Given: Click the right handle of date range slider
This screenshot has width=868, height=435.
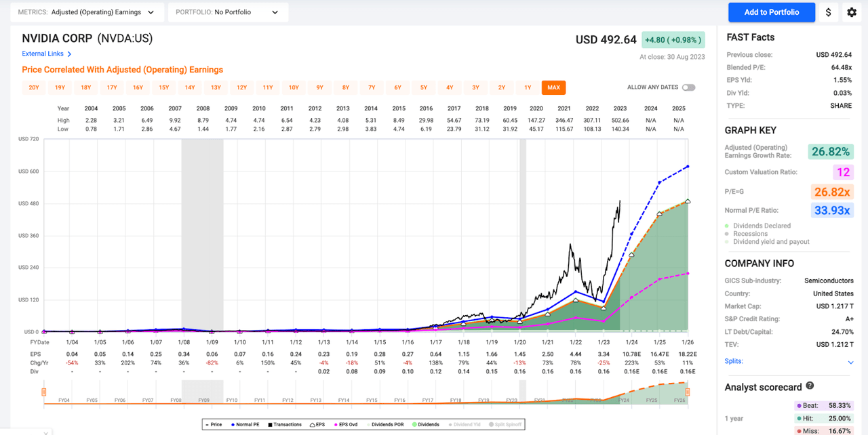Looking at the screenshot, I should click(688, 392).
